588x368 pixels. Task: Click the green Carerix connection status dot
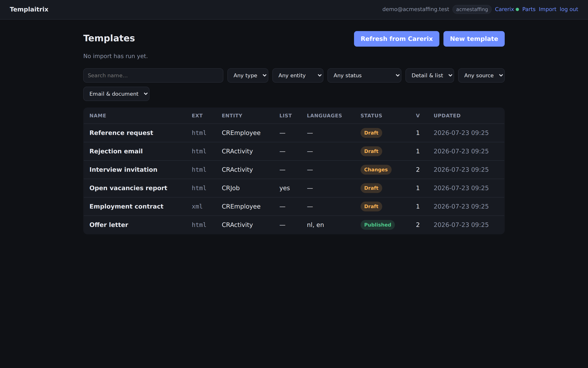point(517,9)
